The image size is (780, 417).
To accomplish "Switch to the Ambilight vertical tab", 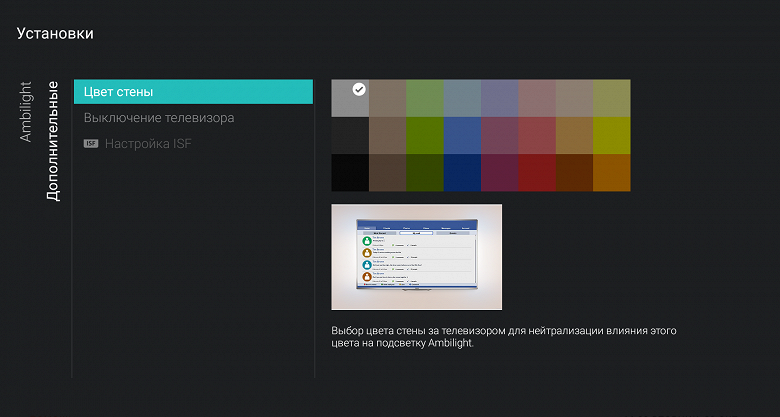I will point(27,111).
